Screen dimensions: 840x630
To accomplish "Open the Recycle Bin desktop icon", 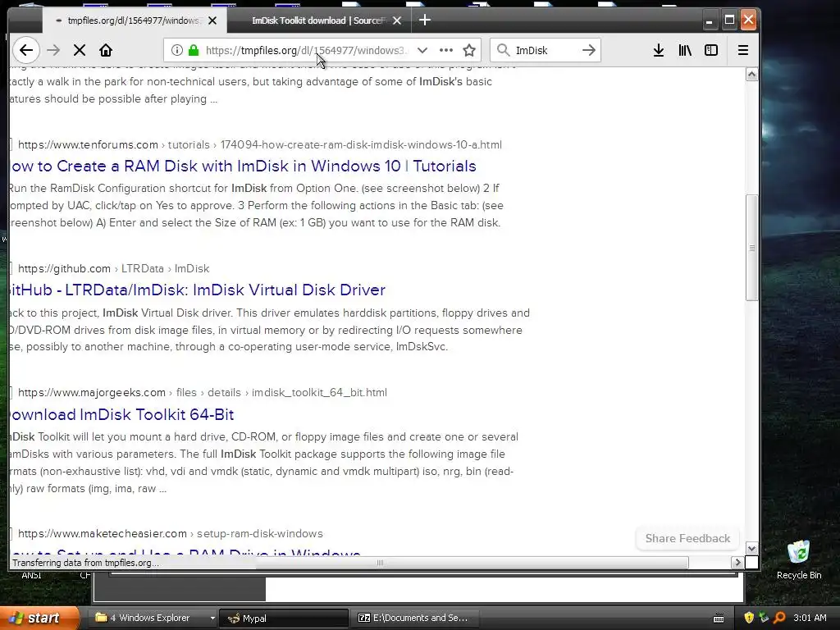I will click(799, 559).
